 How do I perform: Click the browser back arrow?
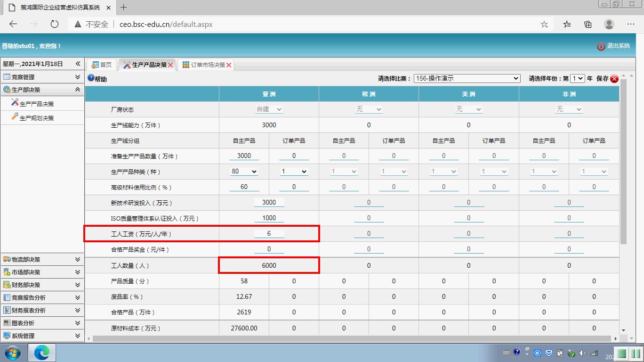pos(13,24)
